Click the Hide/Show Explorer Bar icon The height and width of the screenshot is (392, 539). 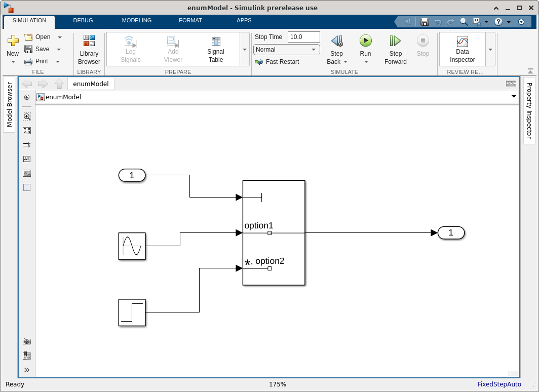coord(27,97)
